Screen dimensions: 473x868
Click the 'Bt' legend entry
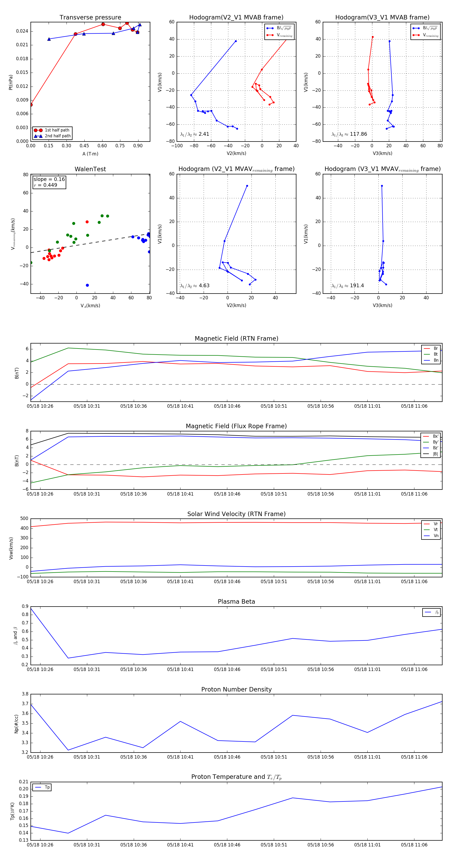tap(431, 354)
